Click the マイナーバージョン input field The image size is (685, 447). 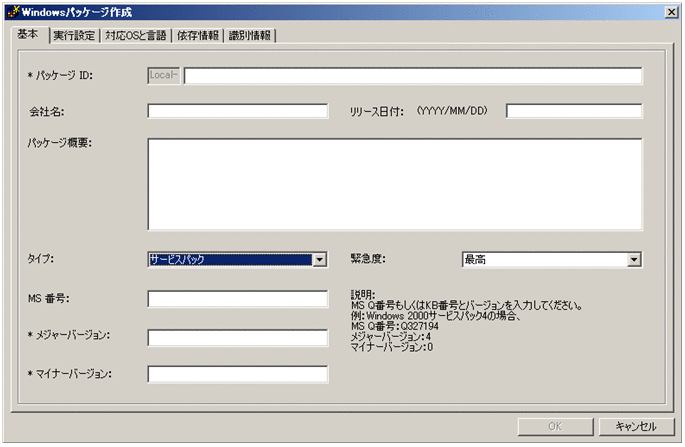tap(238, 374)
